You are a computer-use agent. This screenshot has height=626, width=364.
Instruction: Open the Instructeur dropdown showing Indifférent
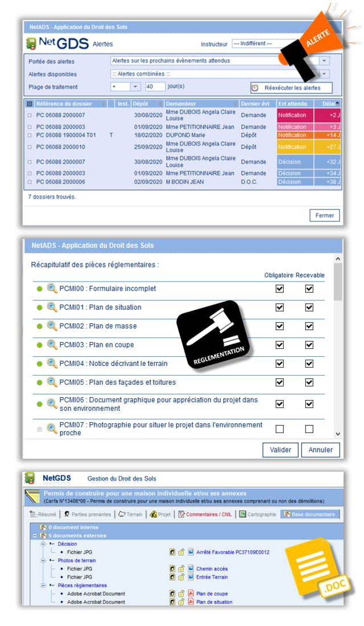click(x=263, y=43)
